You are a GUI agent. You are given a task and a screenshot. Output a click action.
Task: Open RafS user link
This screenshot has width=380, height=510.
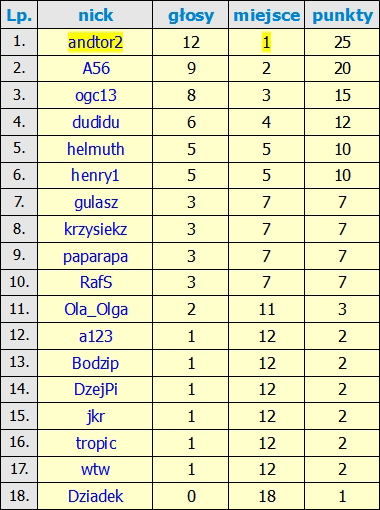point(96,282)
